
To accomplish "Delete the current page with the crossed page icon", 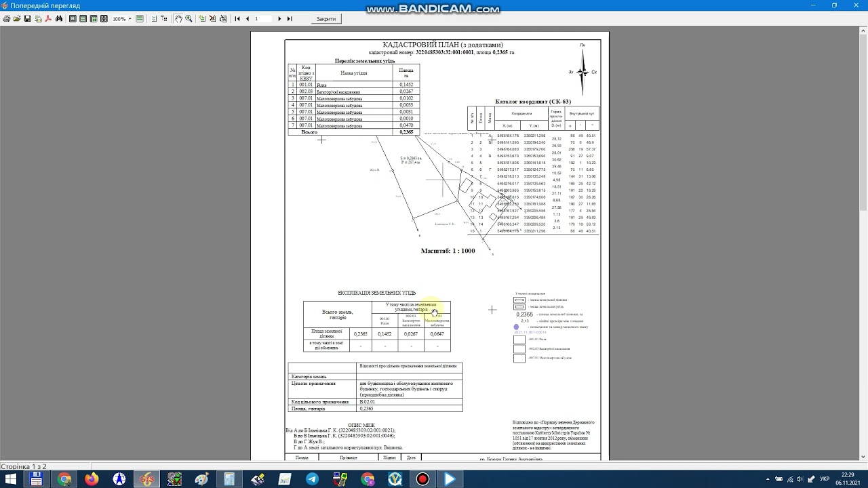I will coord(212,19).
